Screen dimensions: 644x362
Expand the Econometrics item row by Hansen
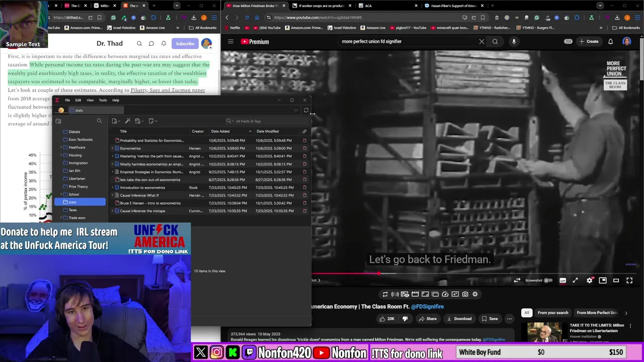tap(113, 148)
